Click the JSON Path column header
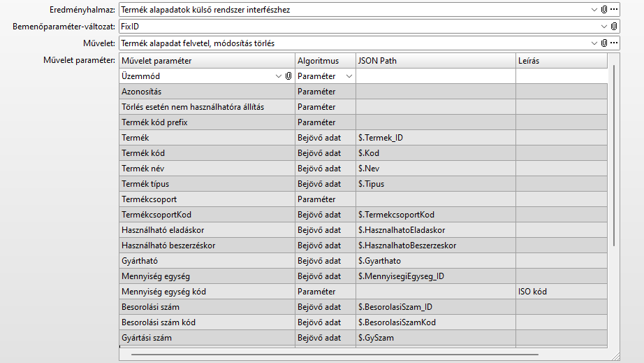The width and height of the screenshot is (644, 363). point(436,61)
